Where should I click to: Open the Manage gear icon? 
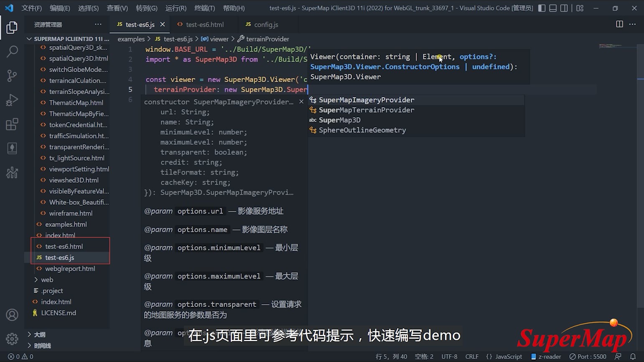click(12, 339)
